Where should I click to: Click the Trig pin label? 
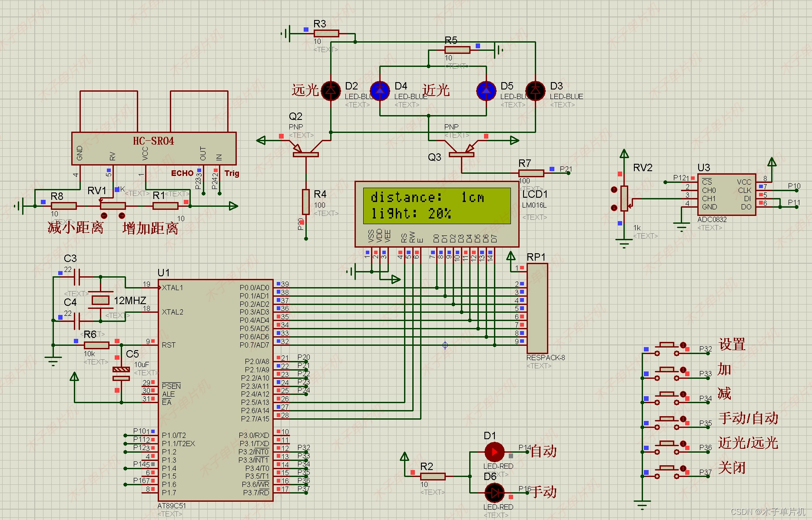[232, 173]
